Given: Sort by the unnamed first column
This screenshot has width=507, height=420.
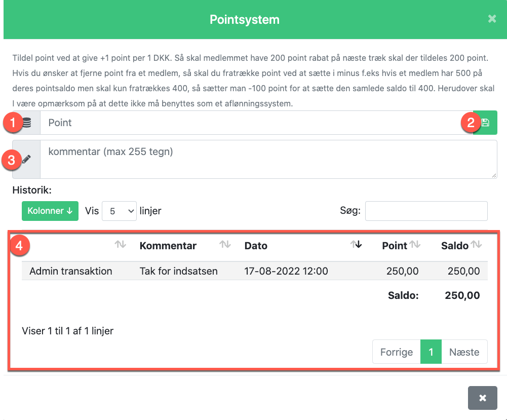Looking at the screenshot, I should pyautogui.click(x=76, y=245).
